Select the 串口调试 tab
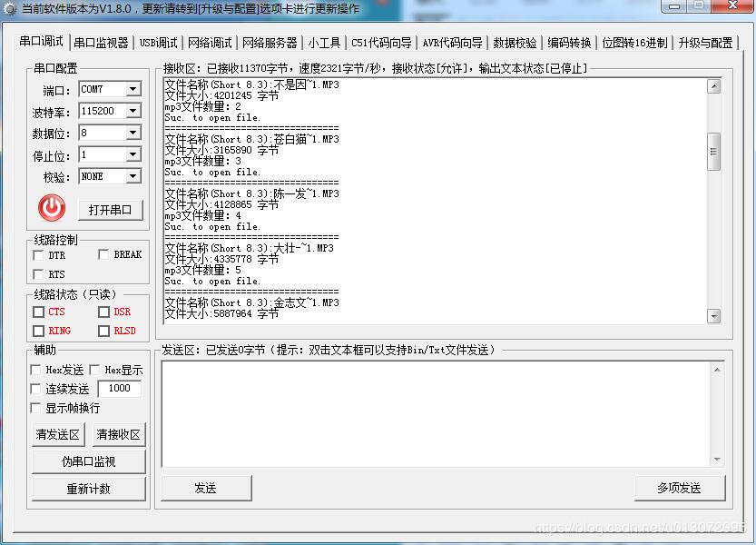 (x=41, y=42)
